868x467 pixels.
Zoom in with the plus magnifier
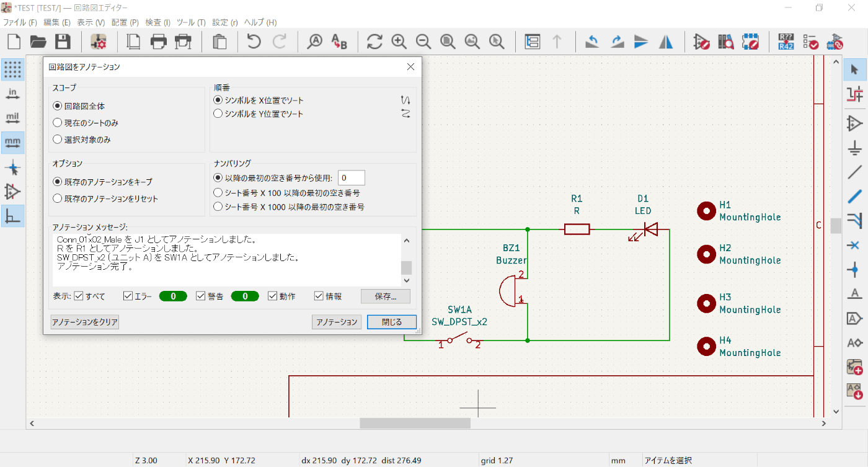(399, 42)
